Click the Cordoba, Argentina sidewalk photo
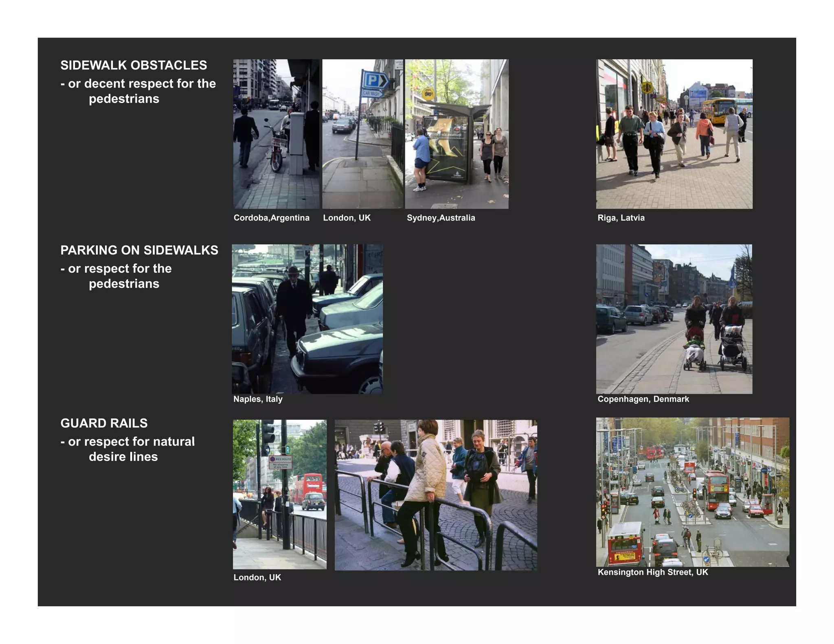The width and height of the screenshot is (834, 644). 277,134
